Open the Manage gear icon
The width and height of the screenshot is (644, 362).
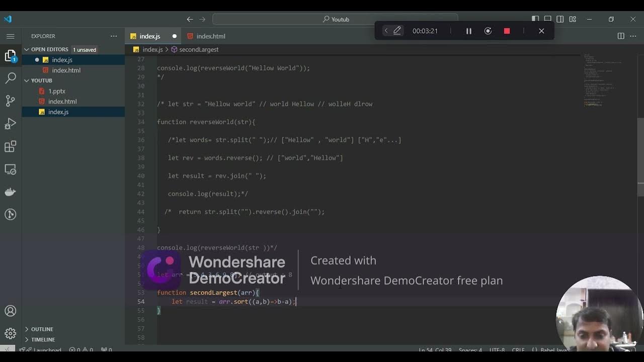(11, 333)
